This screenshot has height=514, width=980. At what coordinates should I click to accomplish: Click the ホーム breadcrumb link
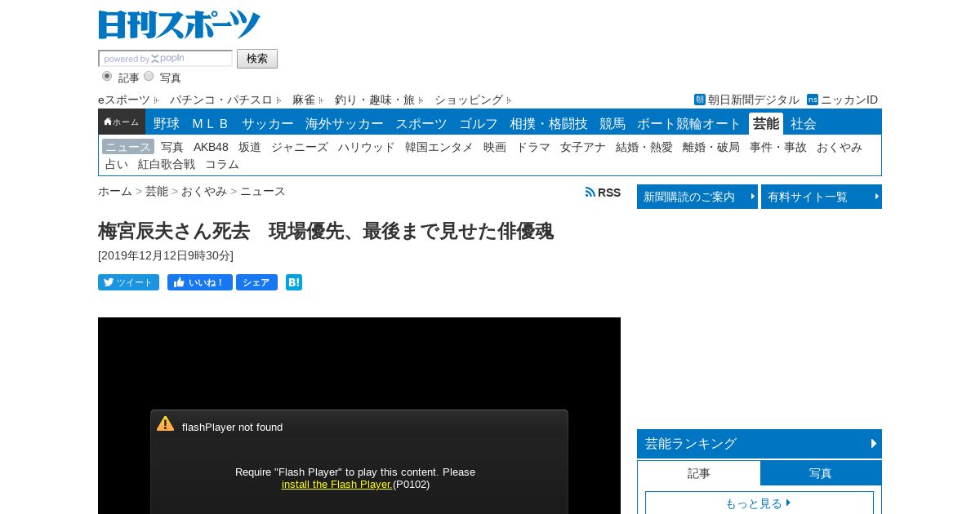(115, 191)
